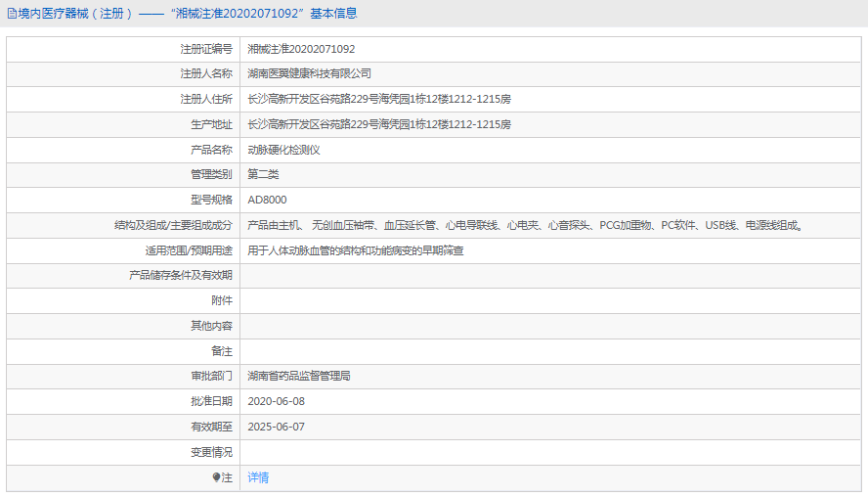Click the bullet icon before 注 label

point(216,477)
